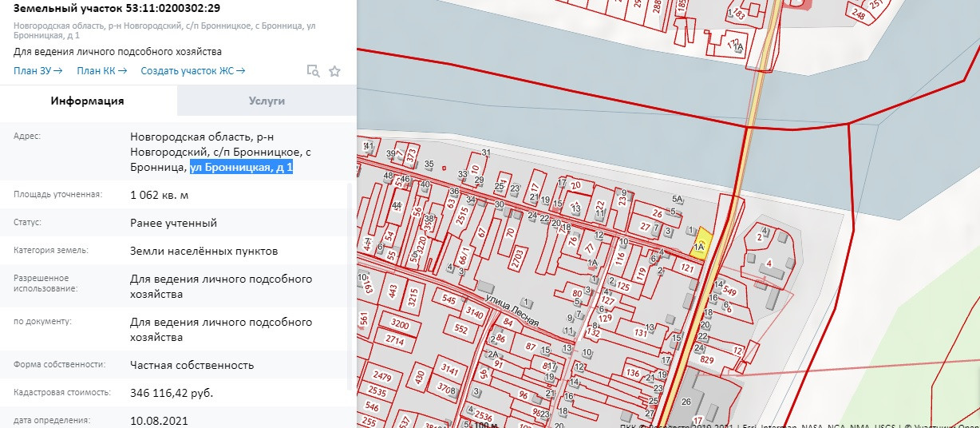The width and height of the screenshot is (980, 428).
Task: Switch to the Услуги tab
Action: (x=267, y=101)
